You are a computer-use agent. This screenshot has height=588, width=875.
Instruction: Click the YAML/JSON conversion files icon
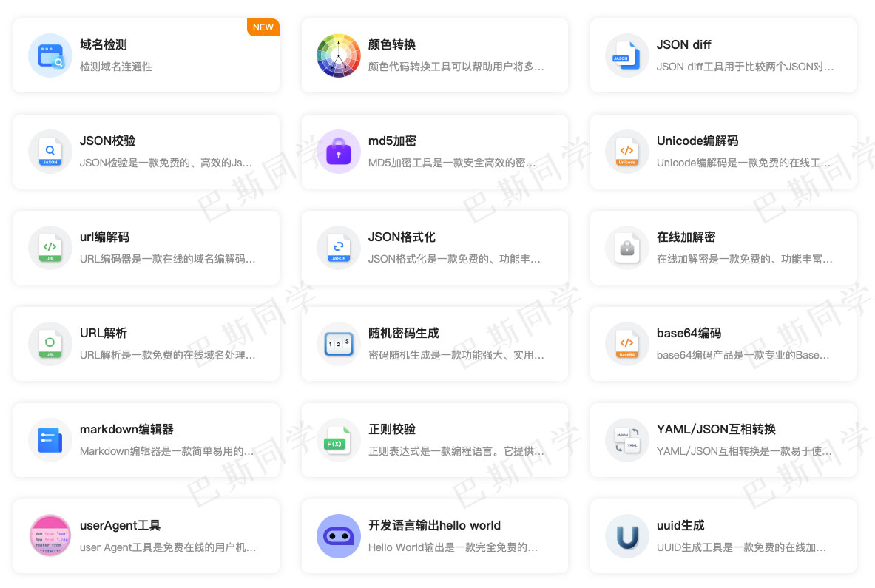[627, 440]
